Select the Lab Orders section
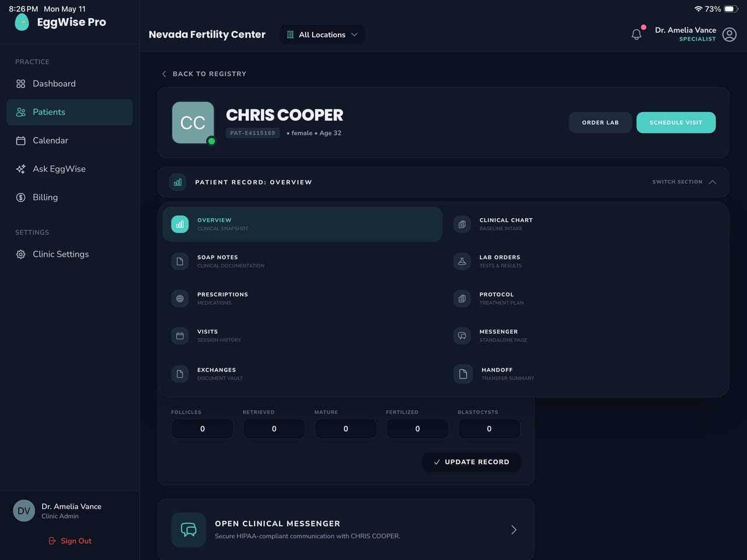The height and width of the screenshot is (560, 747). tap(584, 261)
